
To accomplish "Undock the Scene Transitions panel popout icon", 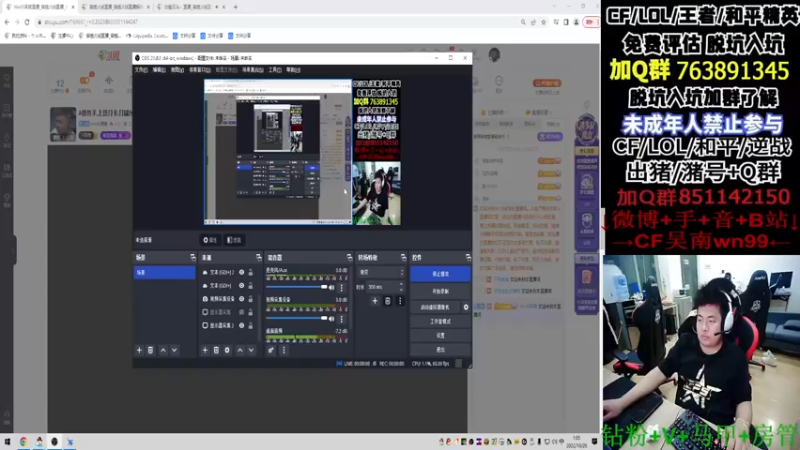I will pyautogui.click(x=403, y=258).
